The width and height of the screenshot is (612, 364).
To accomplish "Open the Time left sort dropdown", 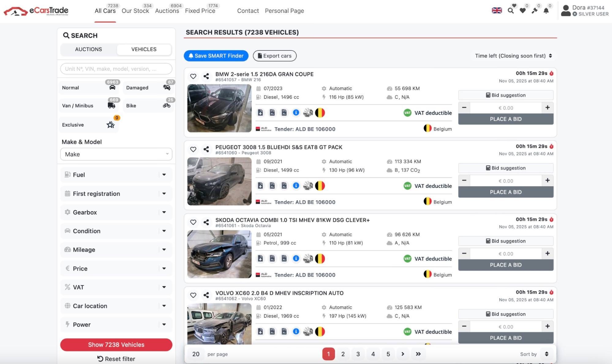I will tap(513, 56).
